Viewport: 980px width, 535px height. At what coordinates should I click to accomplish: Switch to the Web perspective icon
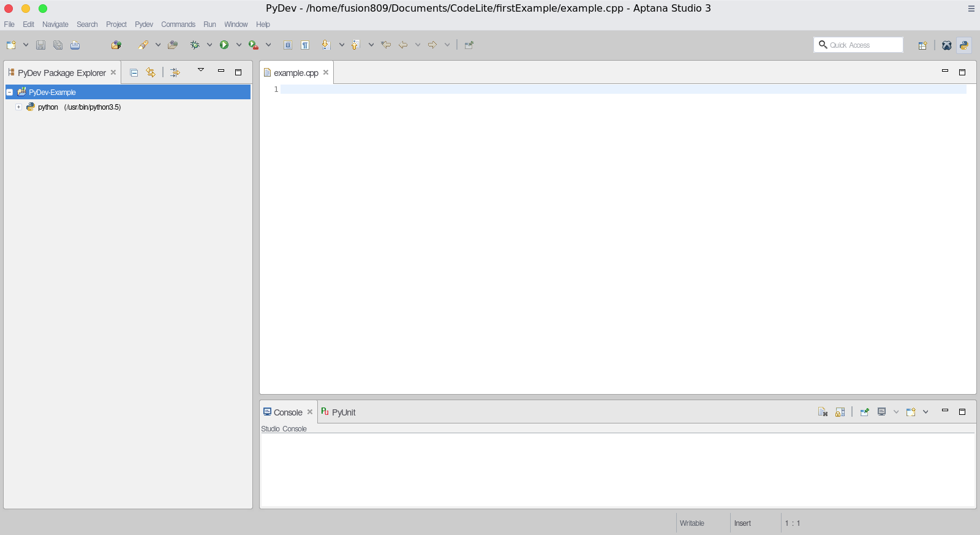pos(947,45)
